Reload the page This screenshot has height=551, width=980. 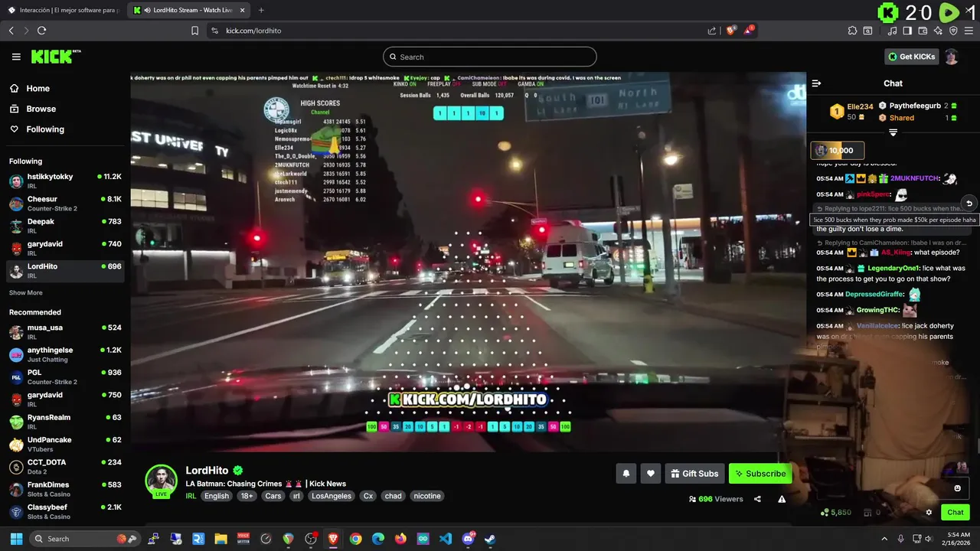(x=41, y=31)
